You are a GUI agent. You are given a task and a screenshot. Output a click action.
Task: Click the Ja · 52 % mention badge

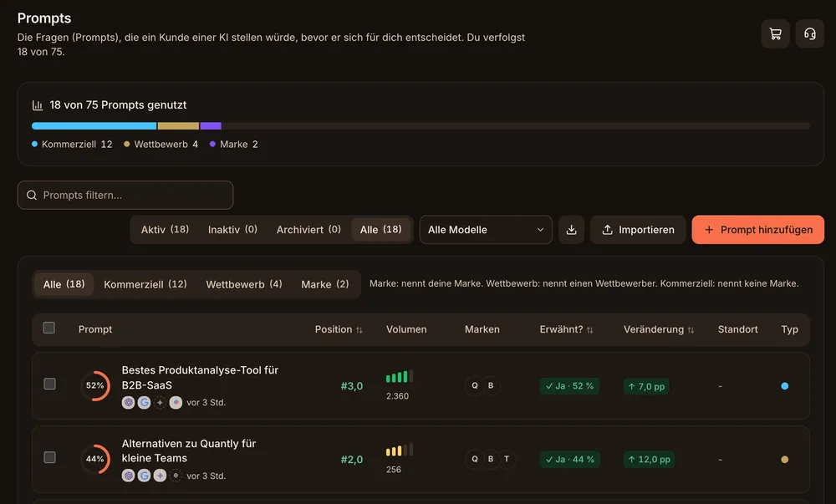(x=569, y=385)
